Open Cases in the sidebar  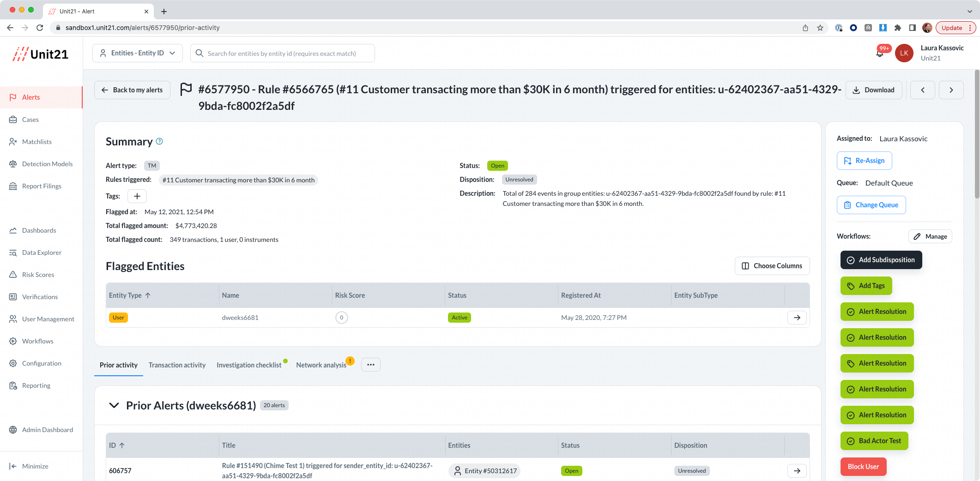[30, 120]
